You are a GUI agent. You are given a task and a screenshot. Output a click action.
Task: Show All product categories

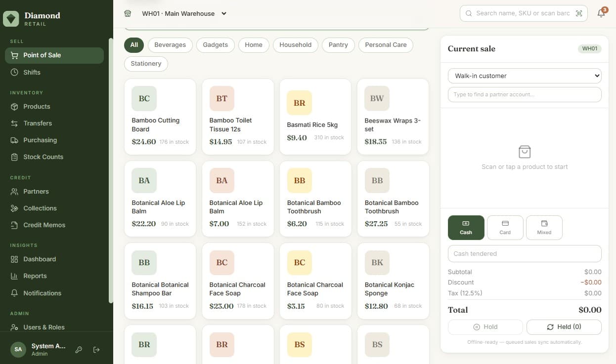tap(134, 45)
